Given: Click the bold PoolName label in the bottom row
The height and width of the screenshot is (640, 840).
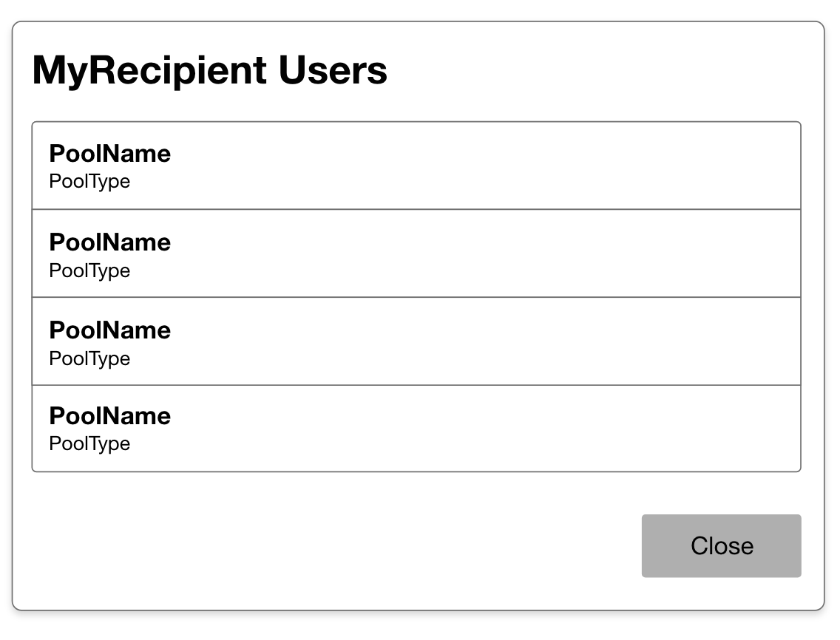Looking at the screenshot, I should (x=109, y=415).
